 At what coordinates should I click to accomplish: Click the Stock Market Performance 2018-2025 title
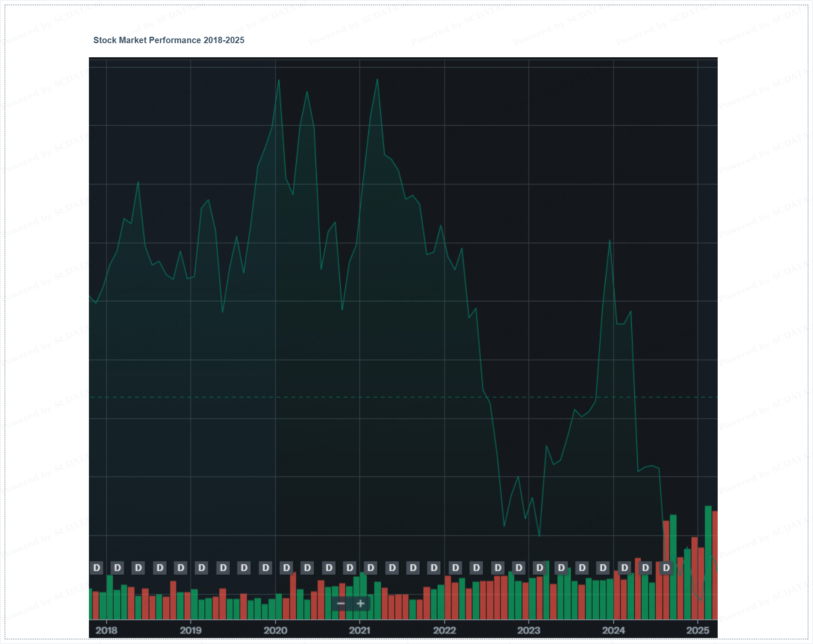(x=169, y=40)
